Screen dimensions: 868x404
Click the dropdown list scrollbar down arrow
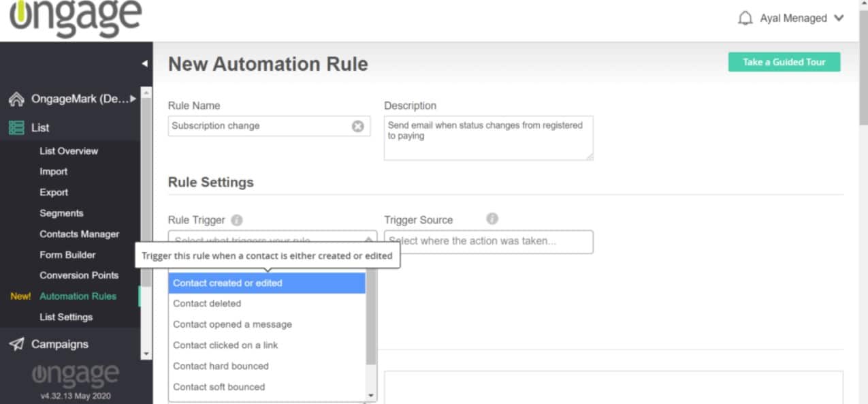coord(371,395)
